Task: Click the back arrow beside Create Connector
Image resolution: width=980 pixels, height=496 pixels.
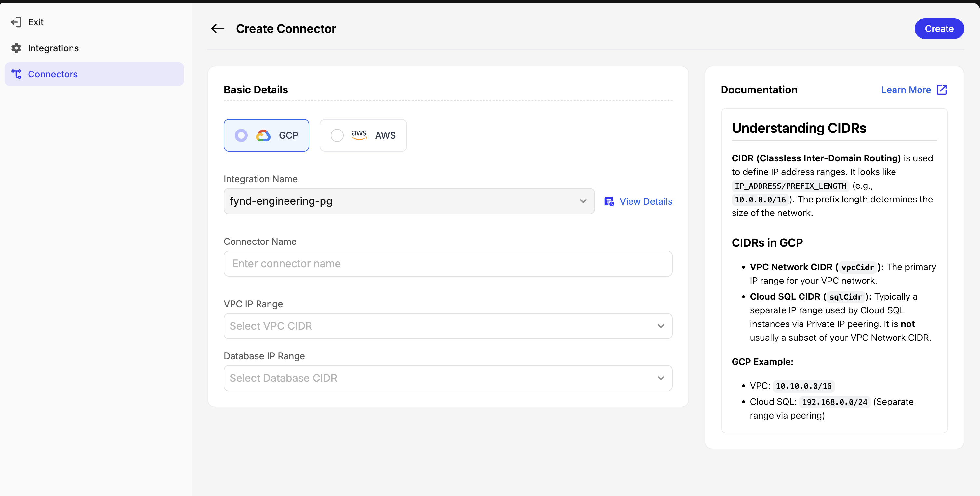Action: coord(218,29)
